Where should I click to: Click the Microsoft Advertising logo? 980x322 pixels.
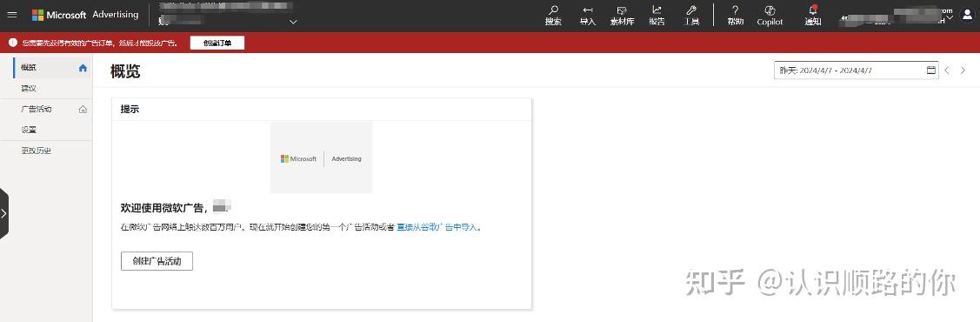coord(85,15)
